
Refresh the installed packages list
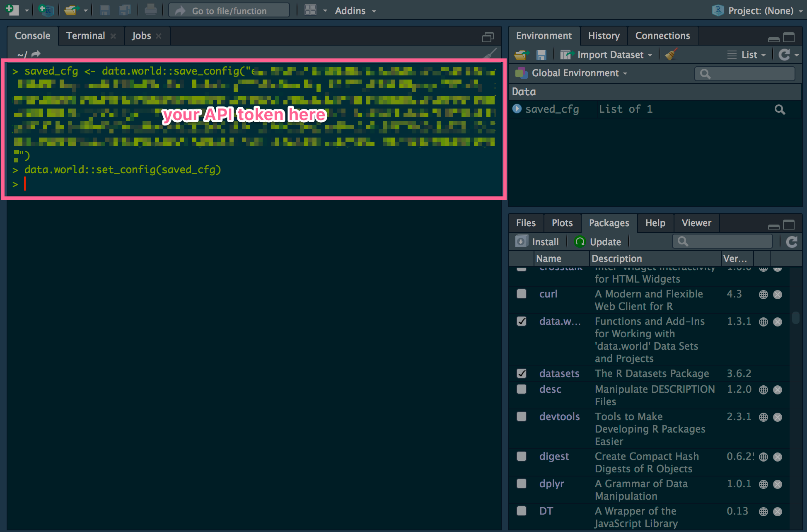792,242
